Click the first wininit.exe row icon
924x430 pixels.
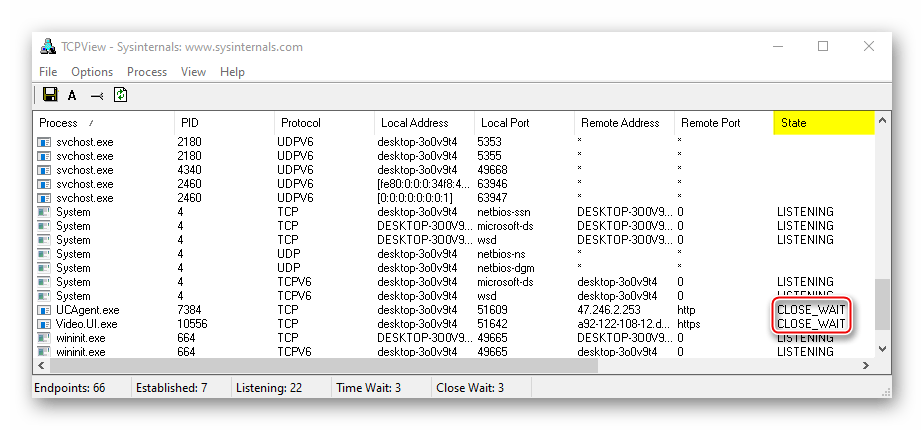pyautogui.click(x=44, y=338)
